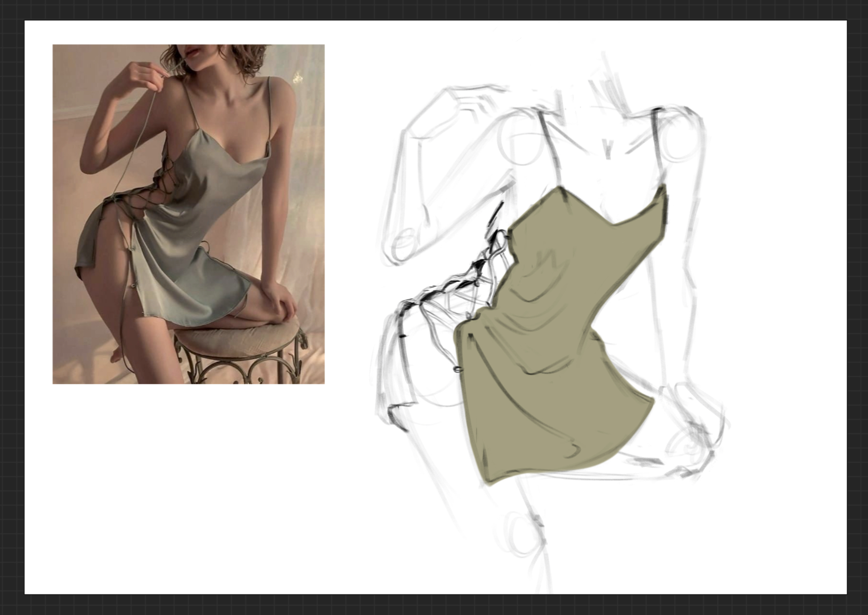Click the empty white canvas below the photo
868x615 pixels.
(x=188, y=487)
